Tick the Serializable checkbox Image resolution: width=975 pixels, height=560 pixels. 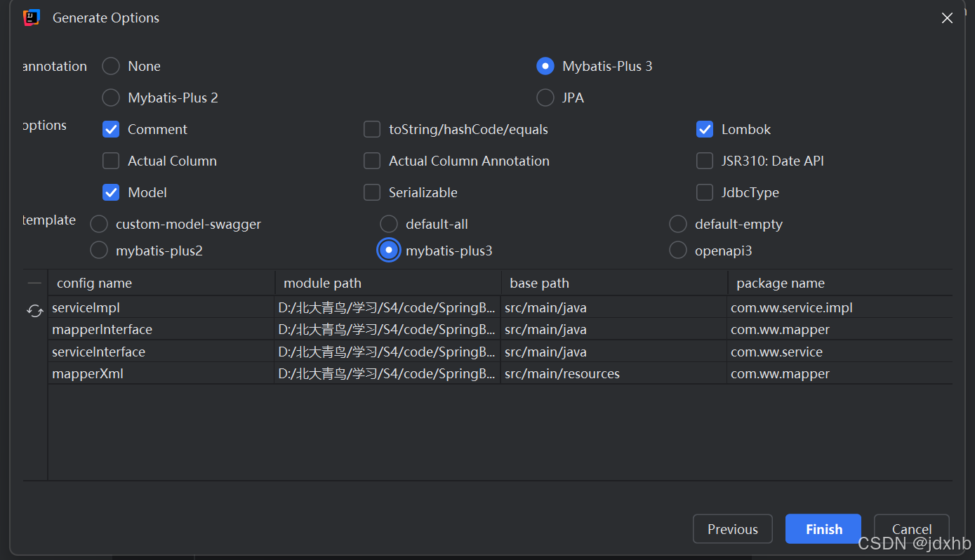[x=372, y=192]
